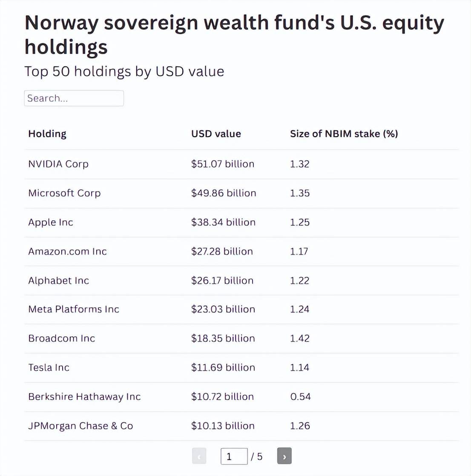The height and width of the screenshot is (476, 471).
Task: Go to the next table page
Action: click(x=284, y=456)
